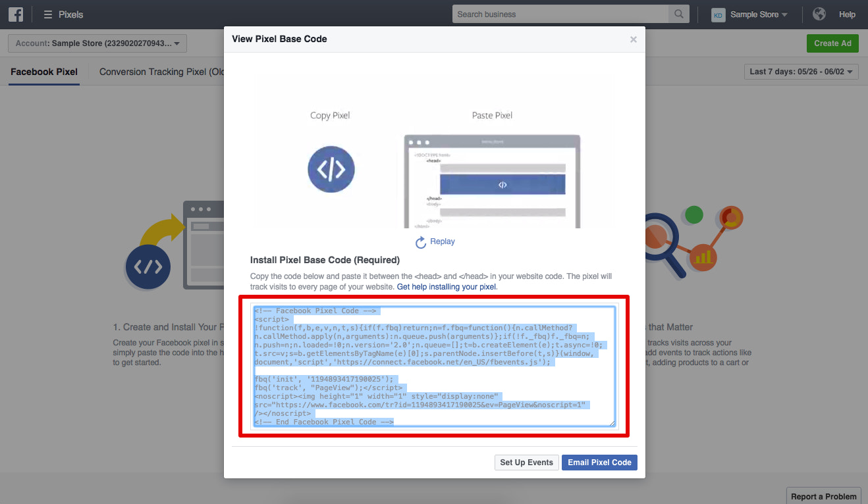Click the Set Up Events button

pos(526,462)
